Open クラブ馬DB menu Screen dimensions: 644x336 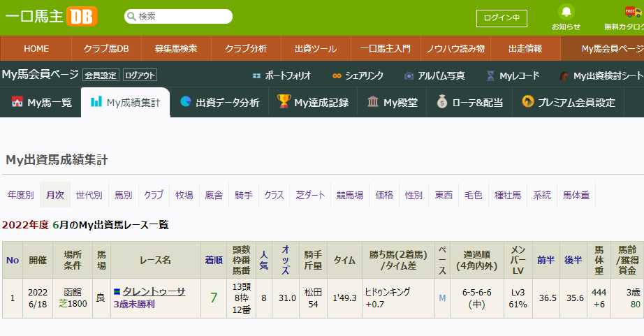point(106,48)
